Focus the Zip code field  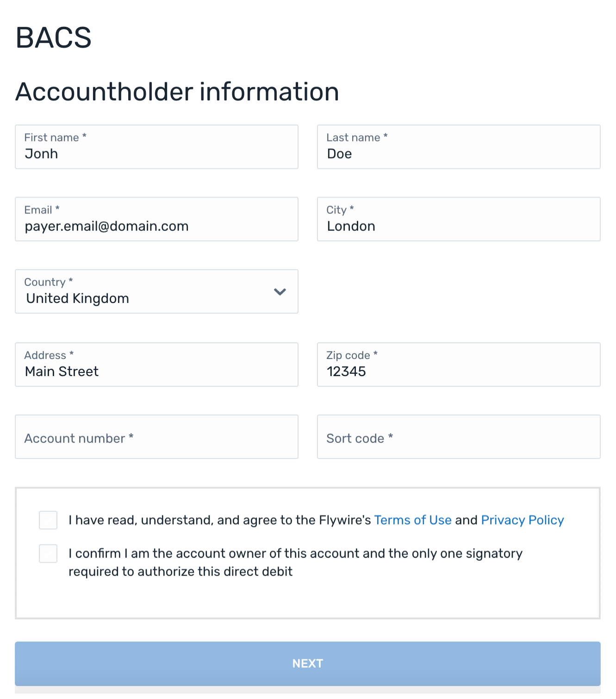tap(458, 365)
